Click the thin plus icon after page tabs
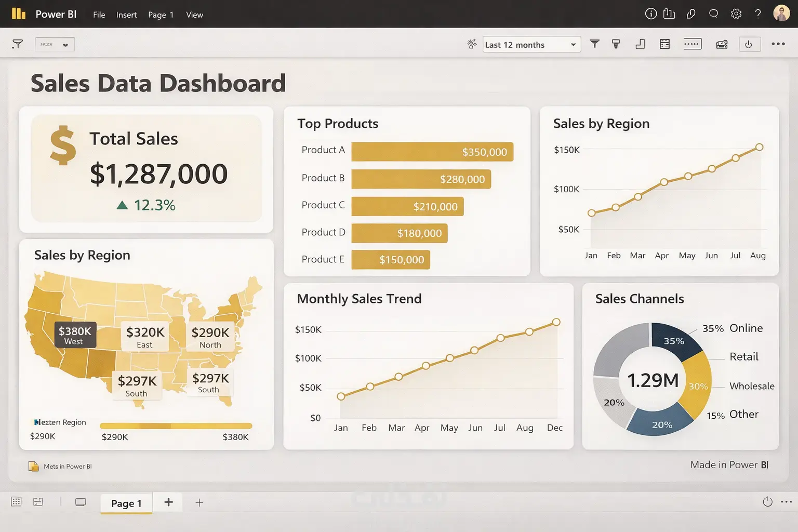 point(199,502)
